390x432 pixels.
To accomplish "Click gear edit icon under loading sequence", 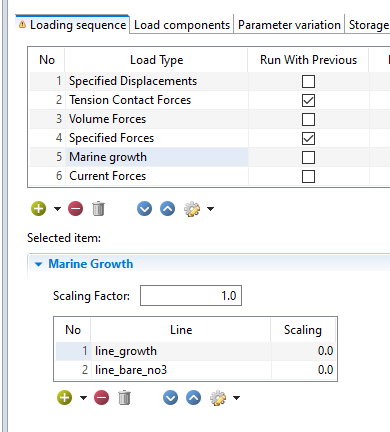I will (192, 209).
